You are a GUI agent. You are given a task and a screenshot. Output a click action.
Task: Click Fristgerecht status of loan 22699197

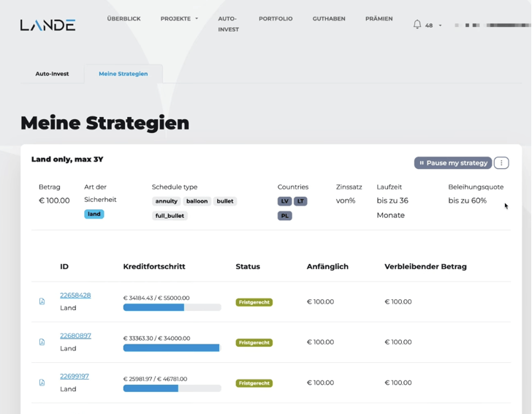pos(254,383)
